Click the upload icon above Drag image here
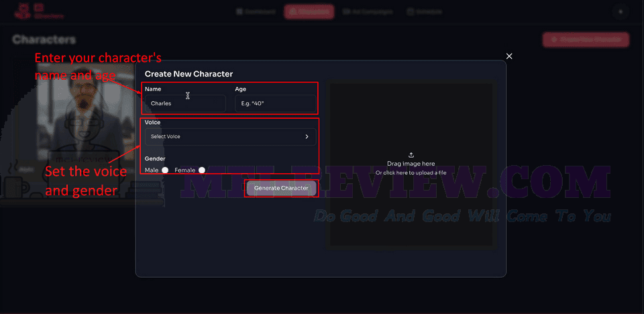Viewport: 644px width, 314px height. coord(411,155)
